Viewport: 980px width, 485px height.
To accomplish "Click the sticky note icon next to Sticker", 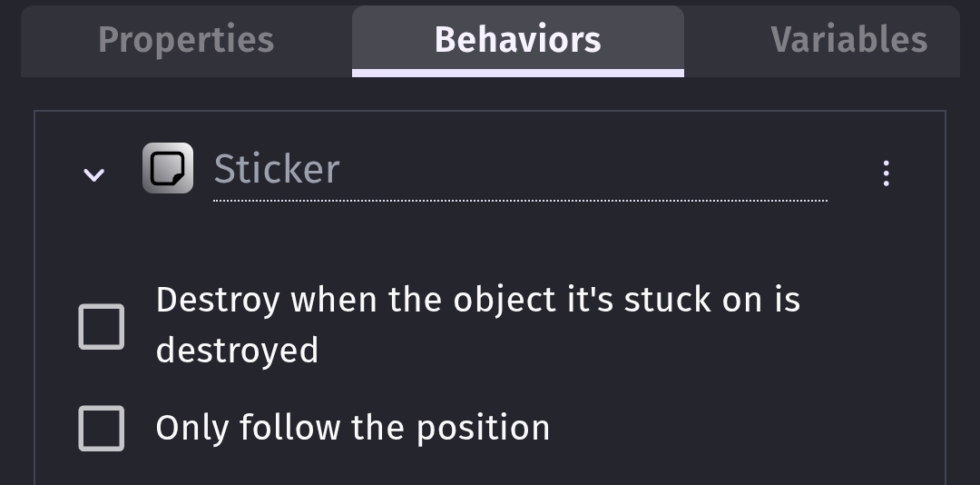I will click(168, 168).
